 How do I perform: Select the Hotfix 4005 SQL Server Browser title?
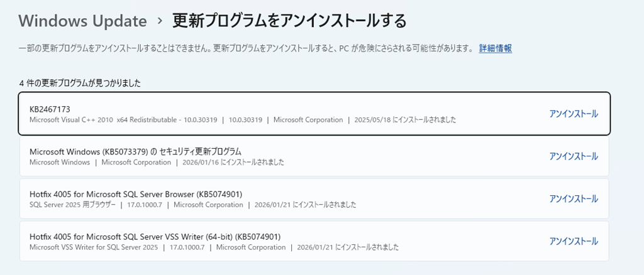pyautogui.click(x=135, y=193)
